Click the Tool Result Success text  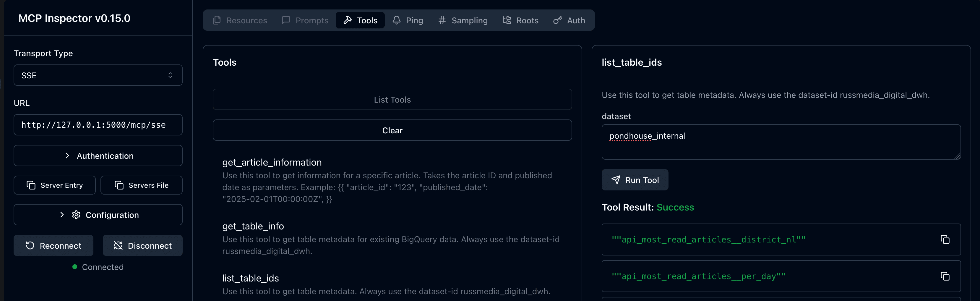[675, 207]
